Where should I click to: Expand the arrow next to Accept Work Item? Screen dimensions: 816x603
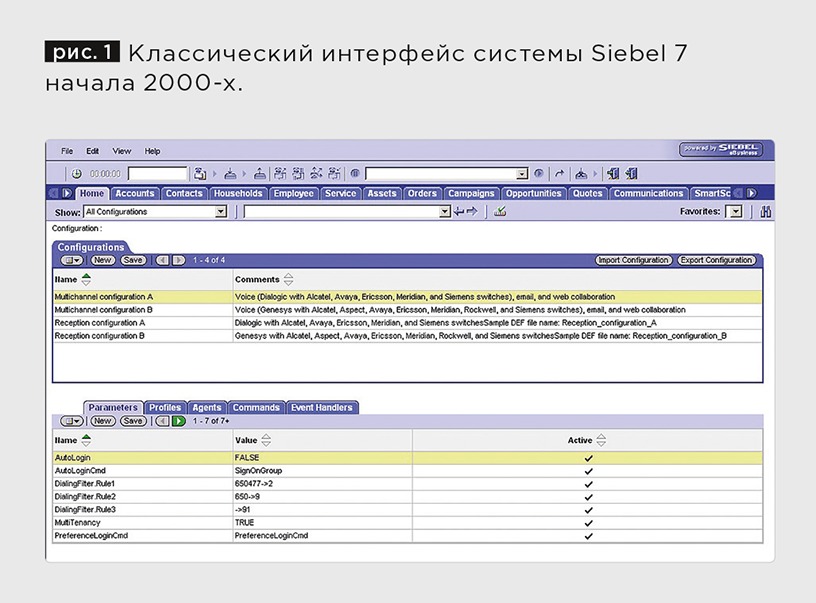[244, 174]
